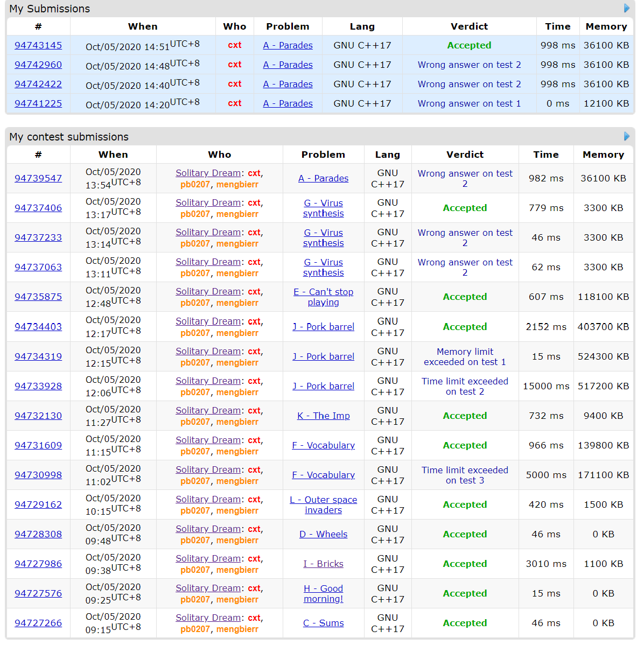The width and height of the screenshot is (644, 645).
Task: Open I - Bricks problem link
Action: (323, 564)
